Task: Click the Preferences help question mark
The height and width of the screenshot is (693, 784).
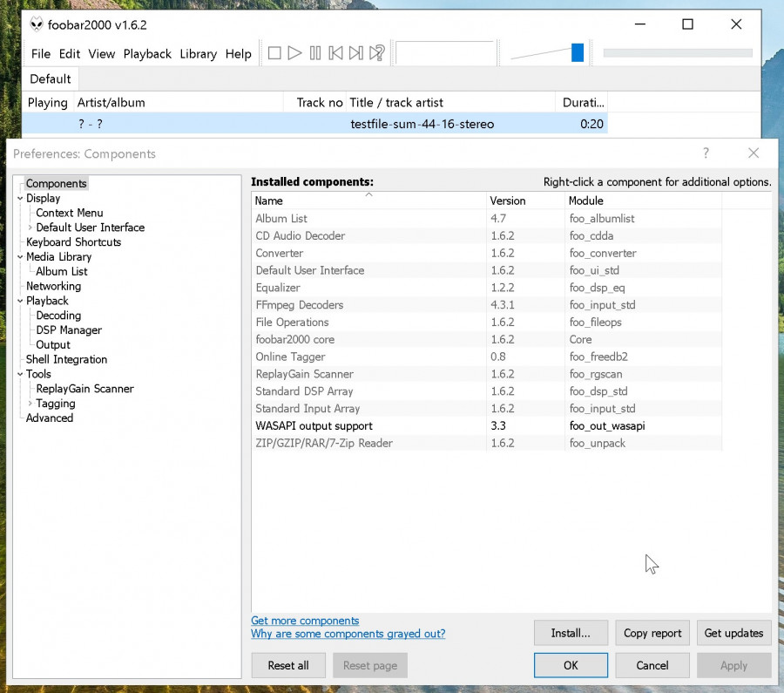Action: pyautogui.click(x=706, y=153)
